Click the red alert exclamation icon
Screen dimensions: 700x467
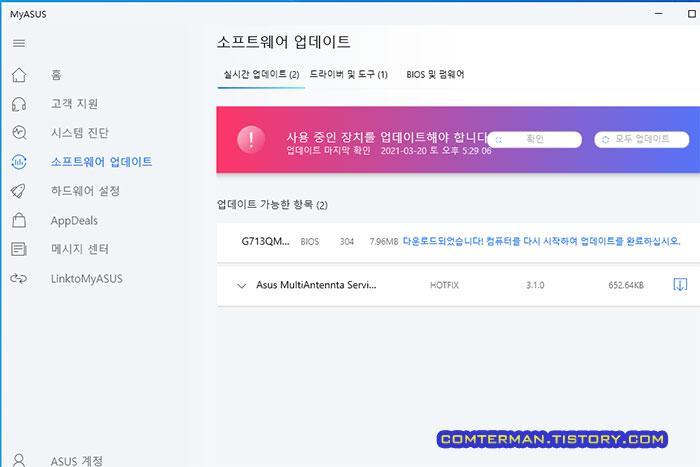coord(251,139)
